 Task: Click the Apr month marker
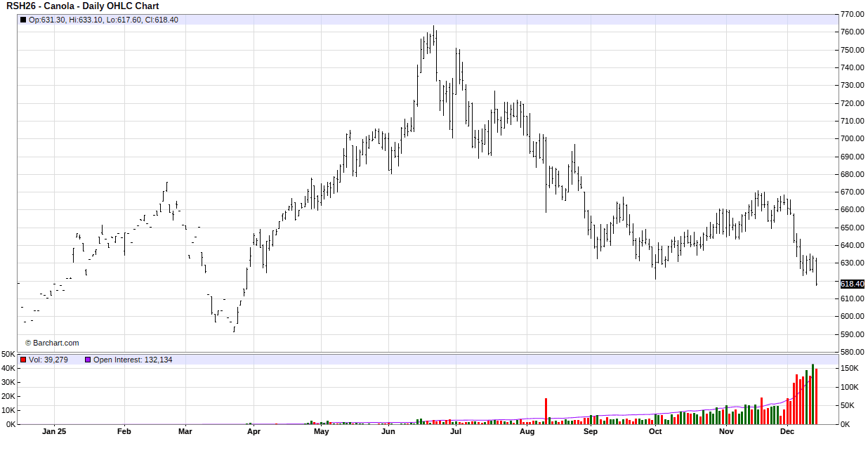click(x=254, y=432)
